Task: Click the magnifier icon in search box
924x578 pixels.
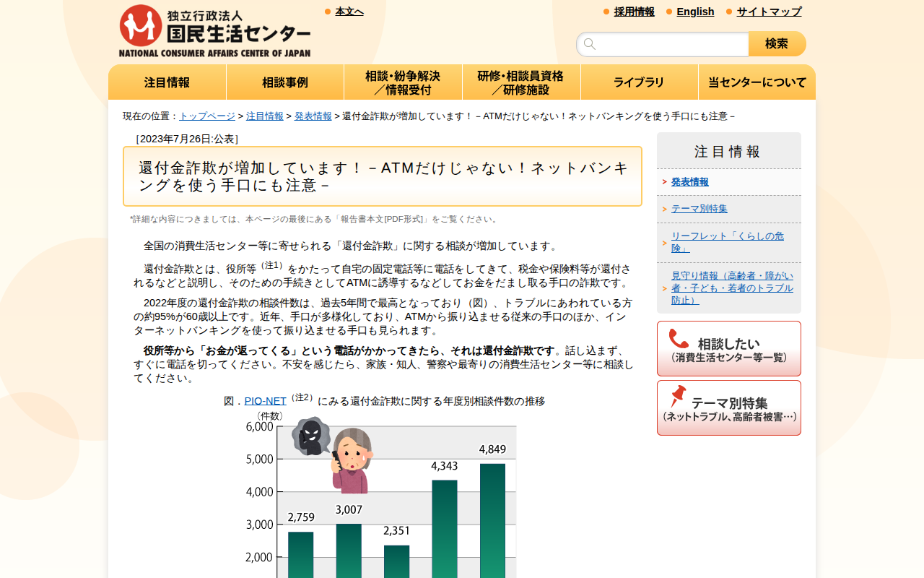Action: (590, 44)
